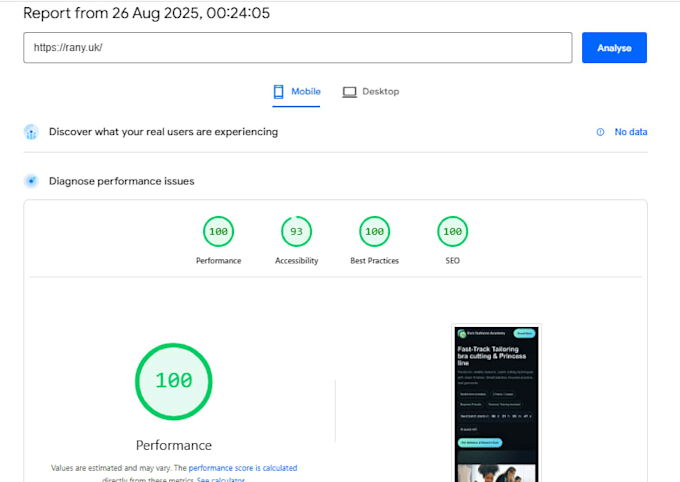The width and height of the screenshot is (680, 482).
Task: Click the Report from 26 Aug 2025 text
Action: 147,13
